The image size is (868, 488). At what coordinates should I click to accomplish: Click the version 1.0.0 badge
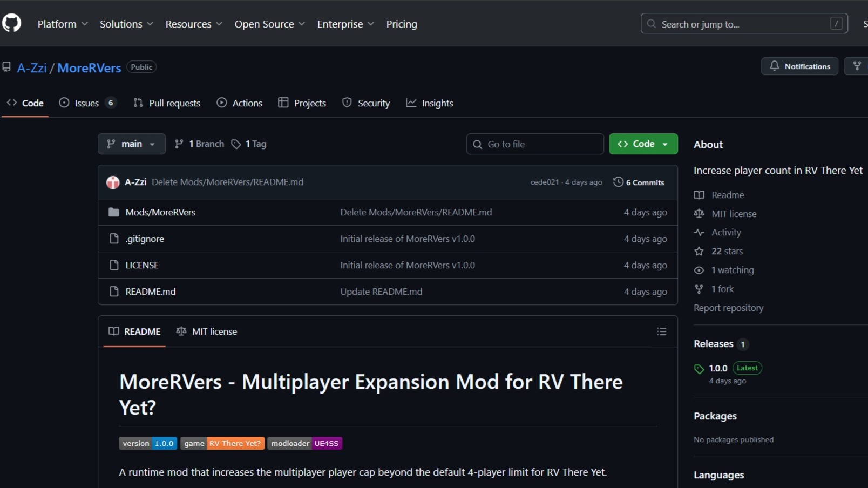tap(148, 443)
